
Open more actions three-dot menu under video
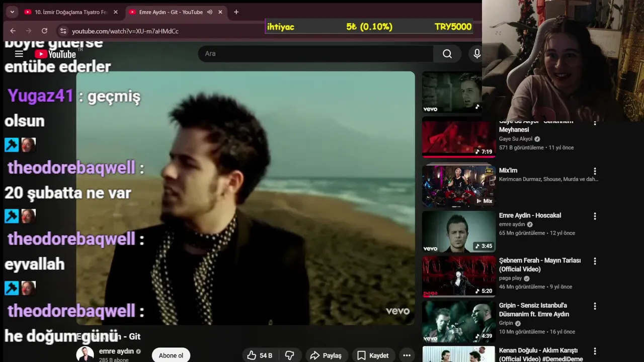pyautogui.click(x=407, y=355)
